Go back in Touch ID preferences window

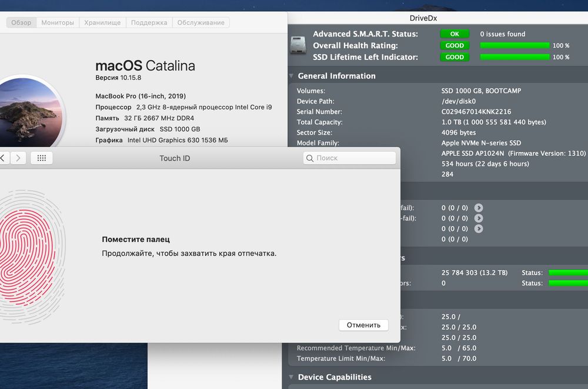tap(3, 158)
